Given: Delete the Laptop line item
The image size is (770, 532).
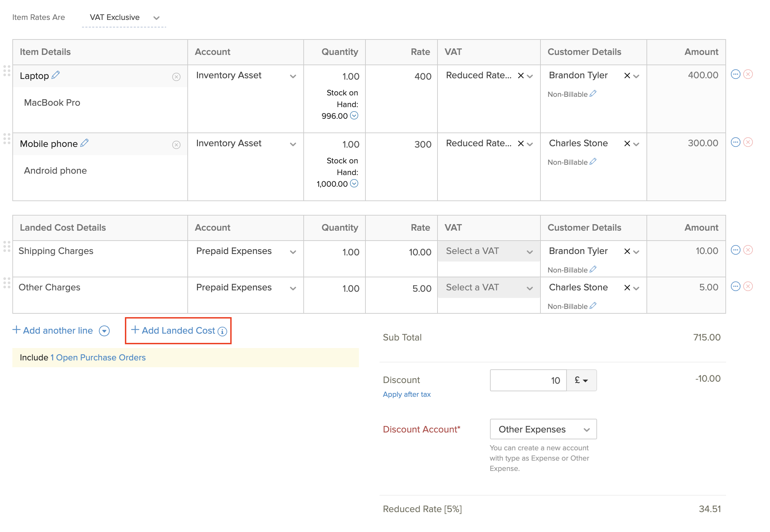Looking at the screenshot, I should (748, 74).
